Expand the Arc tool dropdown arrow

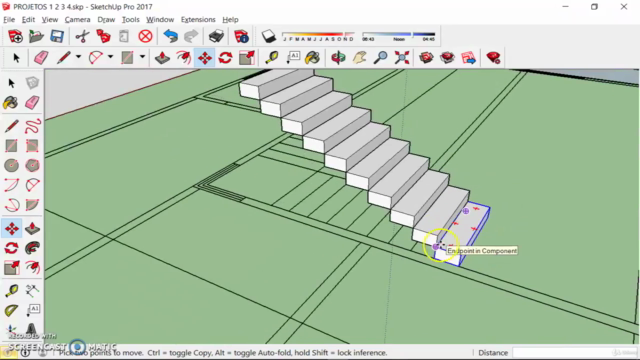(110, 57)
